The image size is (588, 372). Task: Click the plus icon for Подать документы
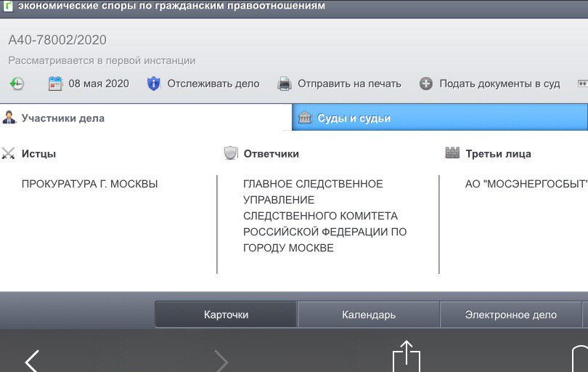pyautogui.click(x=425, y=84)
